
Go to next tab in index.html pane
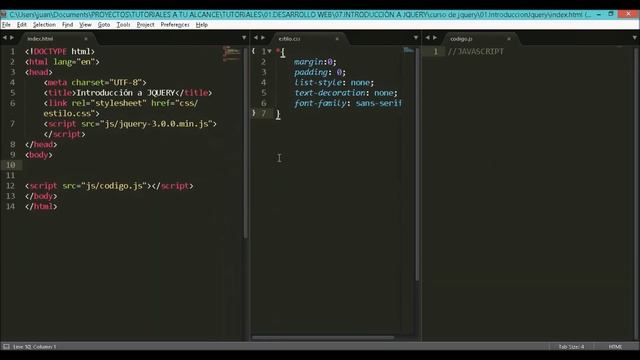(12, 38)
